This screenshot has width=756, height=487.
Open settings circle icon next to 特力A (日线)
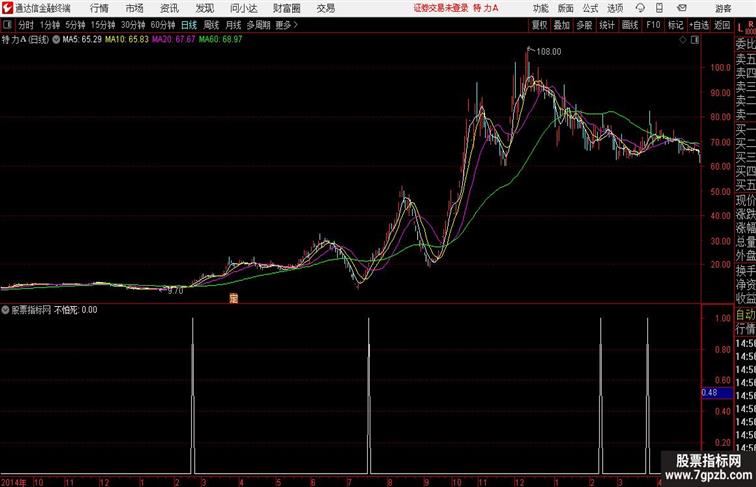(56, 40)
